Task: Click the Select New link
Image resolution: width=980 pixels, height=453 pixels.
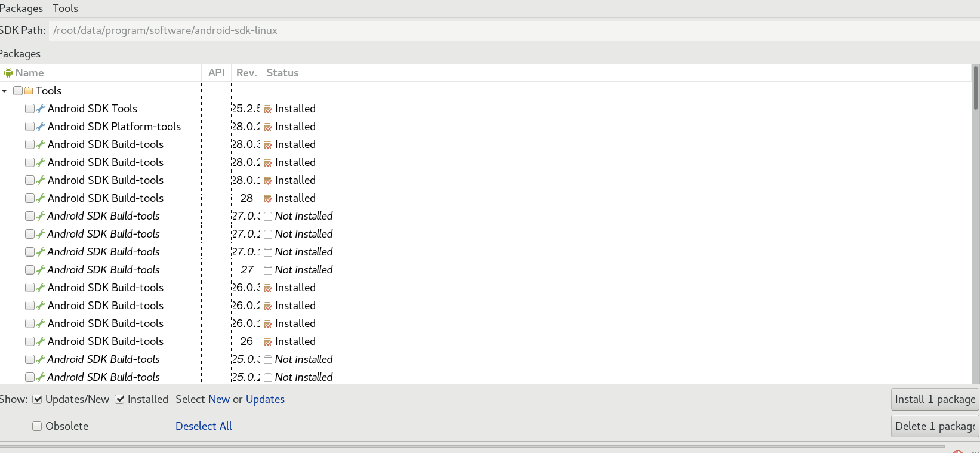Action: coord(219,399)
